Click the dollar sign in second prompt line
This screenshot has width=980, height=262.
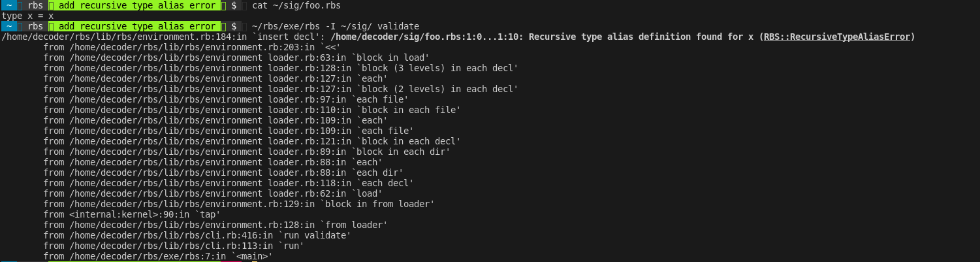point(234,26)
